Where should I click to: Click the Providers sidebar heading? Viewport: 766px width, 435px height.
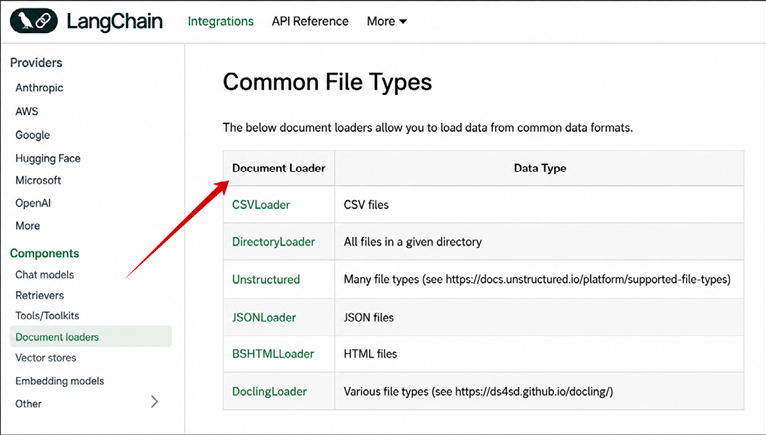[36, 63]
